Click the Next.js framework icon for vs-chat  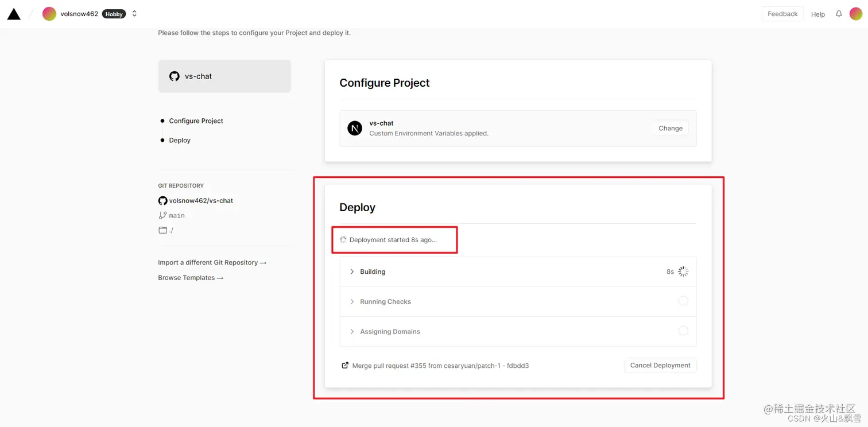(x=355, y=128)
